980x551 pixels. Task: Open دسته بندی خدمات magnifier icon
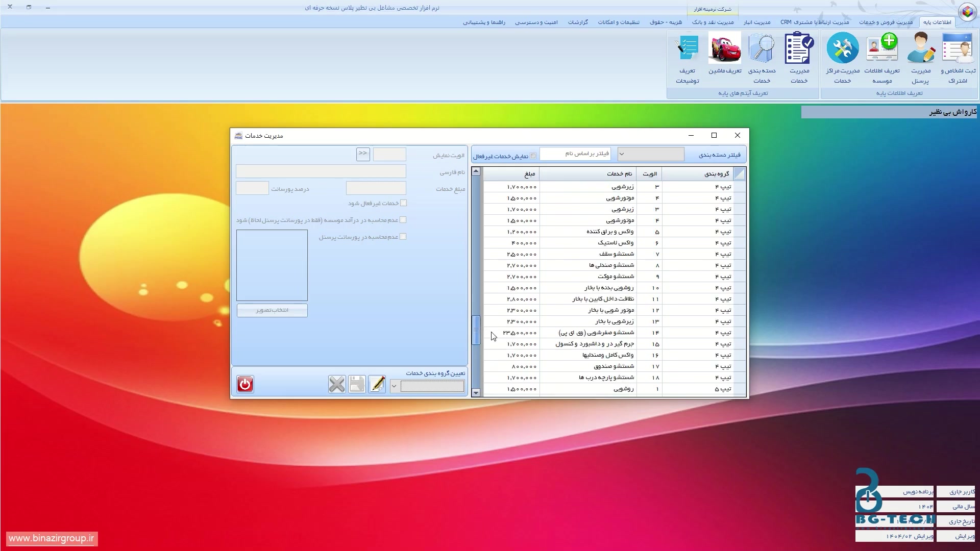[x=762, y=49]
